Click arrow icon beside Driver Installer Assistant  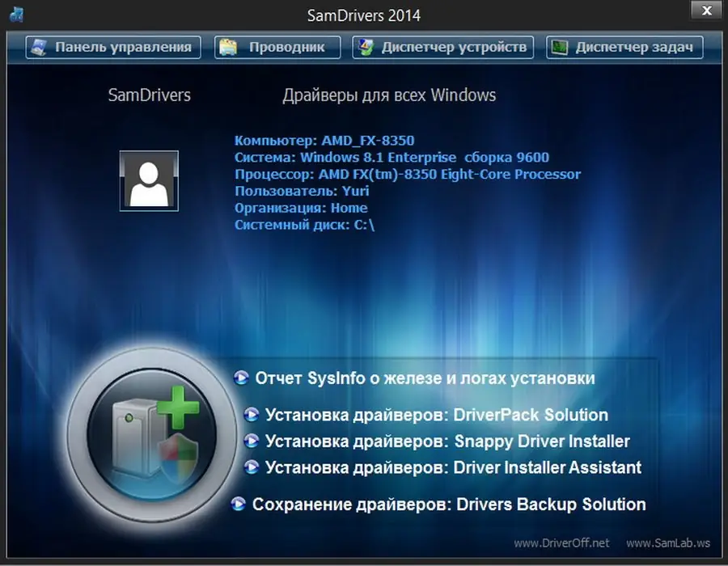click(x=252, y=467)
